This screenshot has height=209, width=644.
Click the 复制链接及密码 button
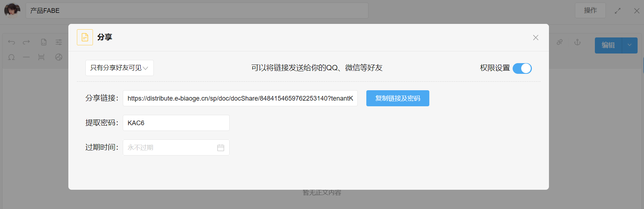pyautogui.click(x=398, y=98)
